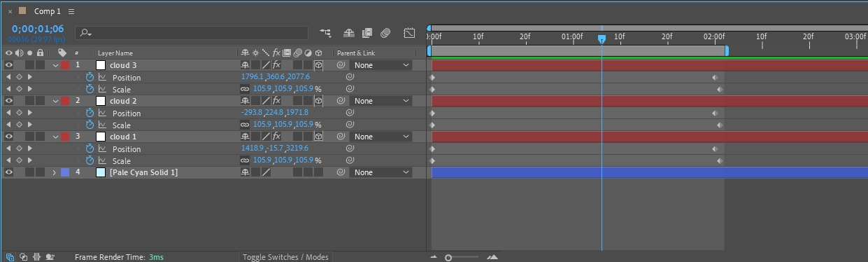Click the zoom in mountains icon on timeline
This screenshot has height=262, width=868.
click(492, 257)
